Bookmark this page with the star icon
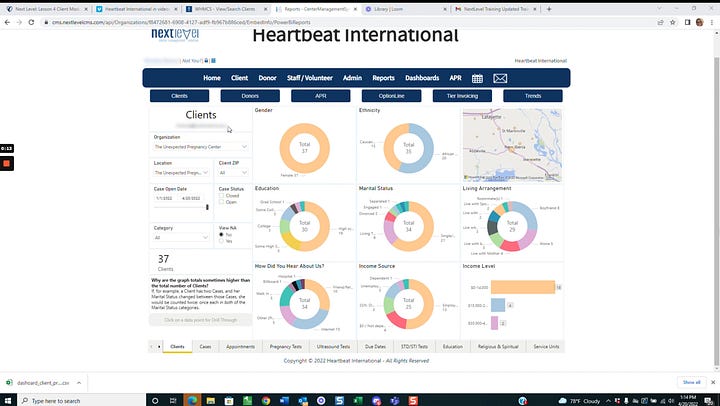720x406 pixels. [x=673, y=22]
